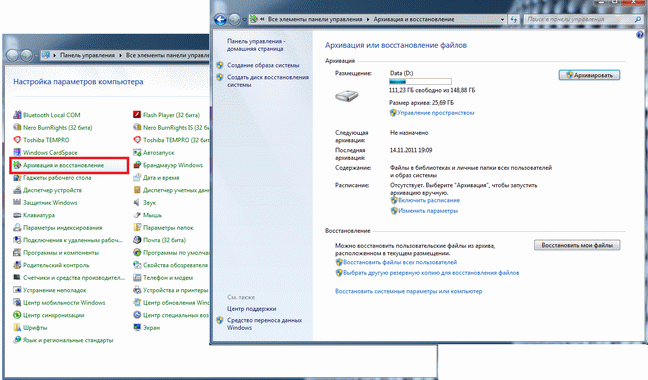Viewport: 648px width, 380px height.
Task: Open Язык и региональные стандарты icon
Action: pos(17,340)
